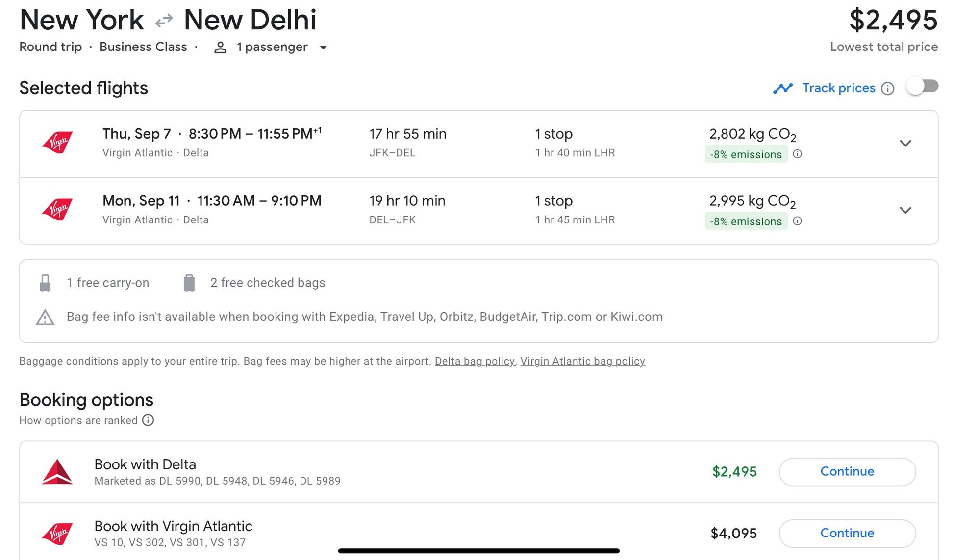Click the Track prices info icon

887,88
